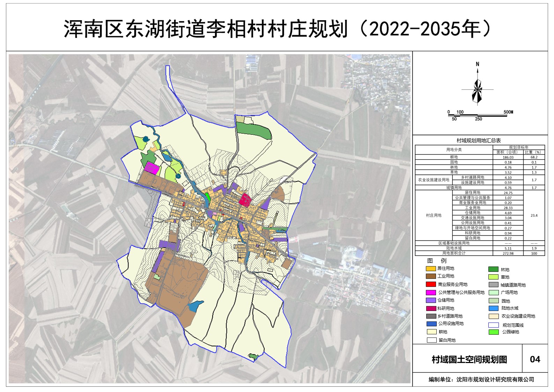Click the 图例 legend heading

coord(436,260)
